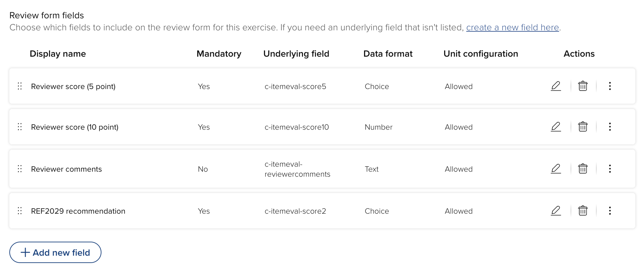Open more options for Reviewer comments row

[x=610, y=169]
